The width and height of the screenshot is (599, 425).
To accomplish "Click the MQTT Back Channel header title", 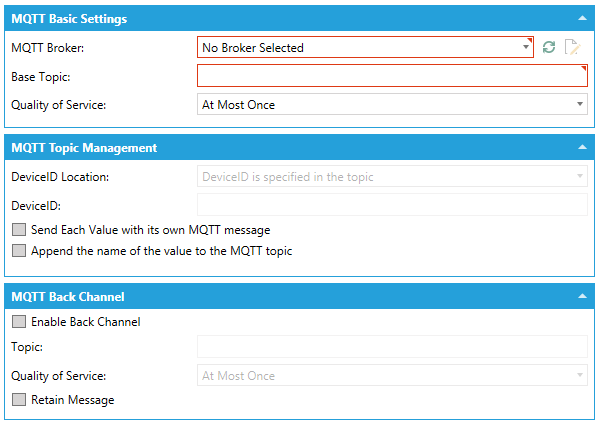I will (x=68, y=297).
